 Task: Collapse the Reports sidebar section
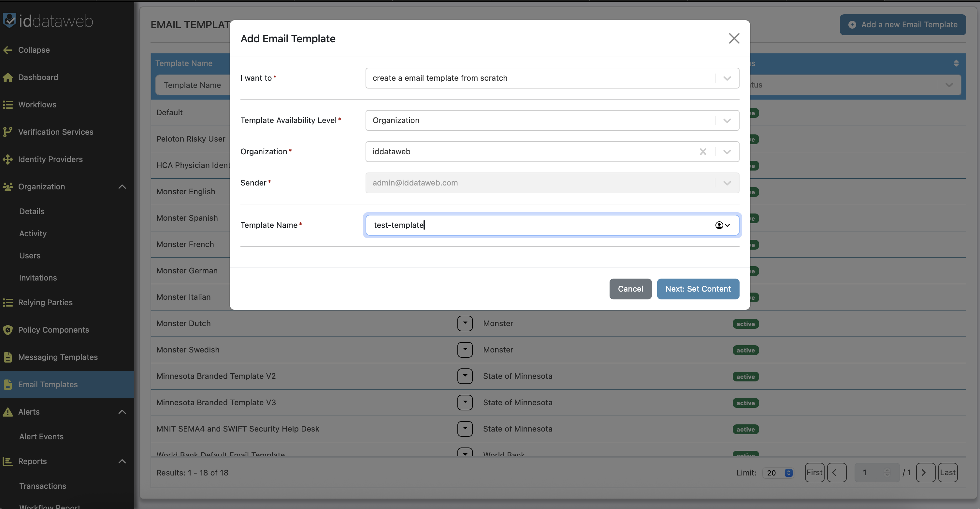[122, 461]
